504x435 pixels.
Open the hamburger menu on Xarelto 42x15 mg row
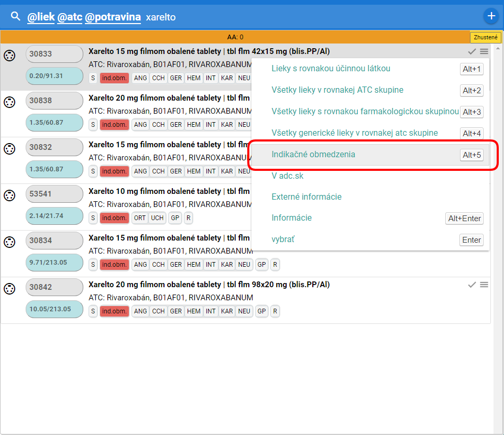click(484, 51)
